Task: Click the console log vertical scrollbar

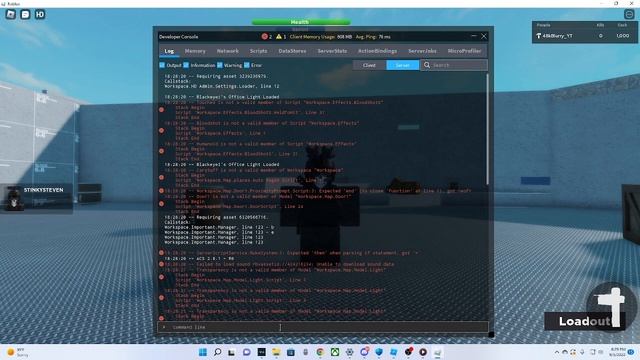Action: 487,129
